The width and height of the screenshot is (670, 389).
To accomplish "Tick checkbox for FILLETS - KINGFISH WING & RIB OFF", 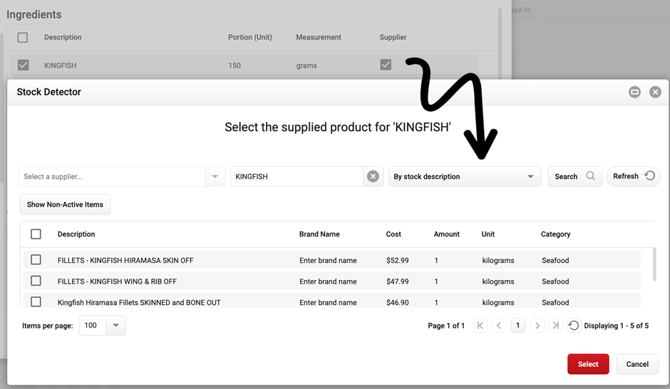I will (x=36, y=281).
